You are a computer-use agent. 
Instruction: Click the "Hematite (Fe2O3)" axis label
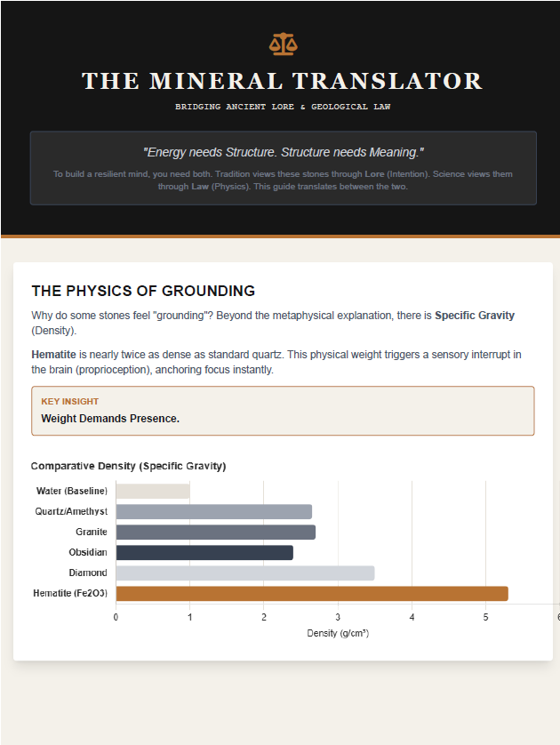pyautogui.click(x=70, y=594)
